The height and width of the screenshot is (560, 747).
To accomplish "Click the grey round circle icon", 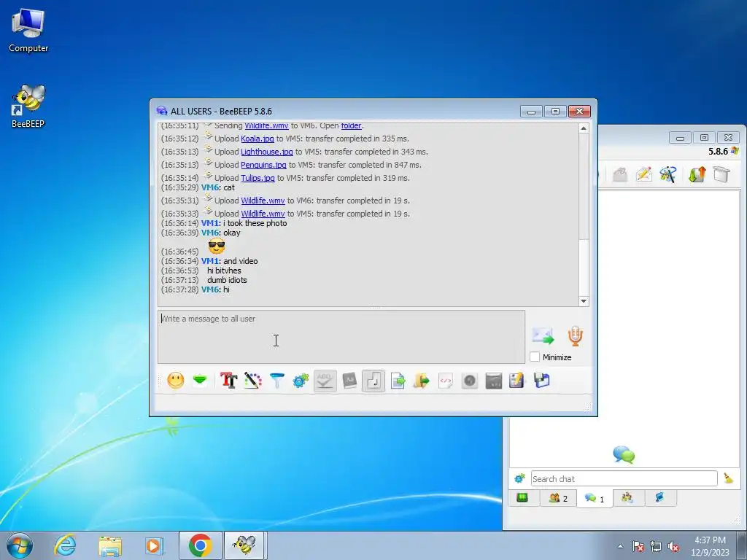I will click(x=469, y=381).
